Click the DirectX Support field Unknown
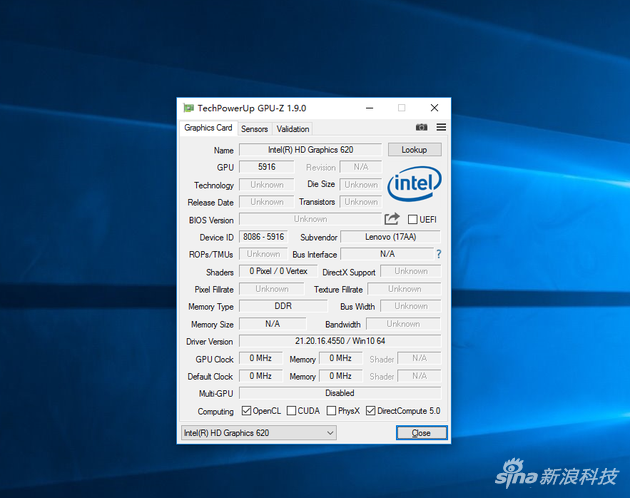This screenshot has height=498, width=630. (x=411, y=271)
